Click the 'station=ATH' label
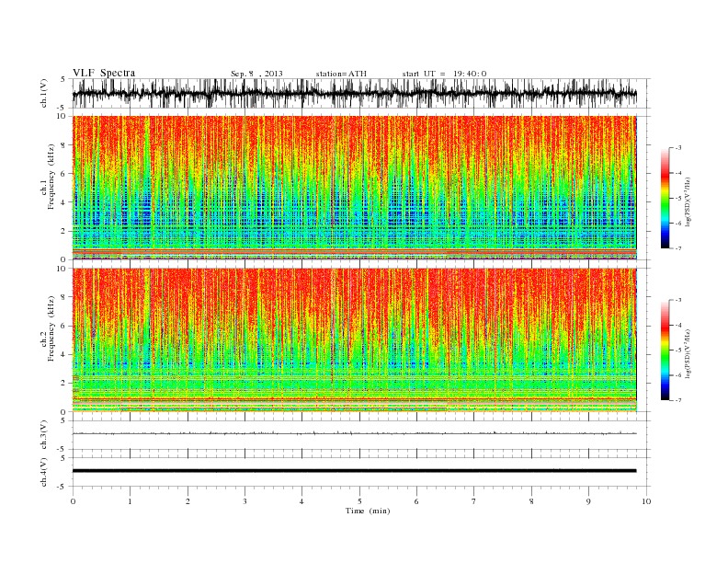 [x=341, y=74]
